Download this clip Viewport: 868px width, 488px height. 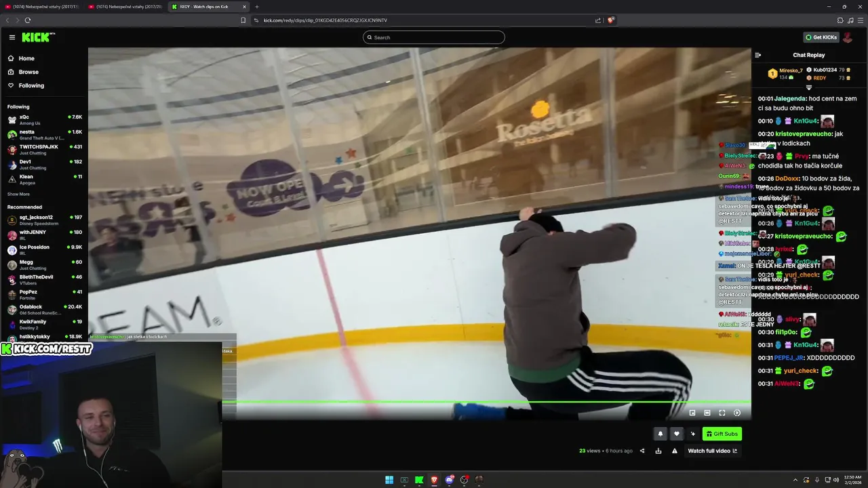pos(658,451)
